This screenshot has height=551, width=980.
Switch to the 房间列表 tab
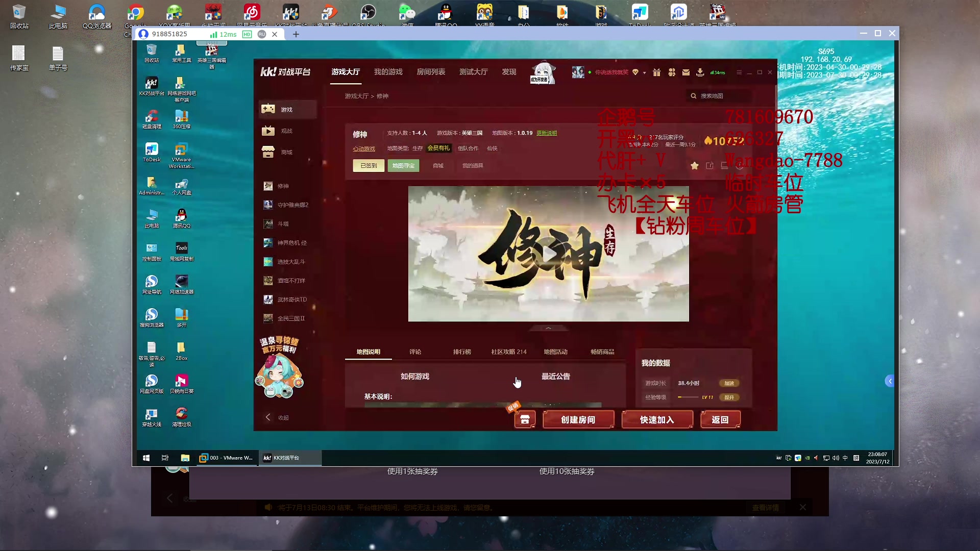(431, 72)
